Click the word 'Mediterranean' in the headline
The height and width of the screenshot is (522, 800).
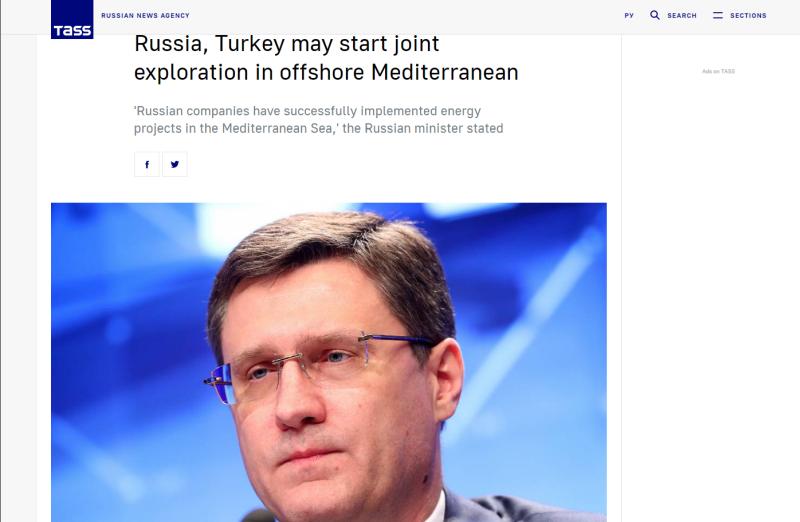point(444,72)
